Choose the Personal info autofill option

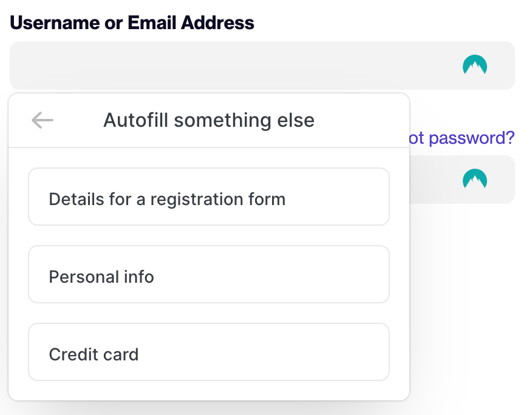(209, 274)
